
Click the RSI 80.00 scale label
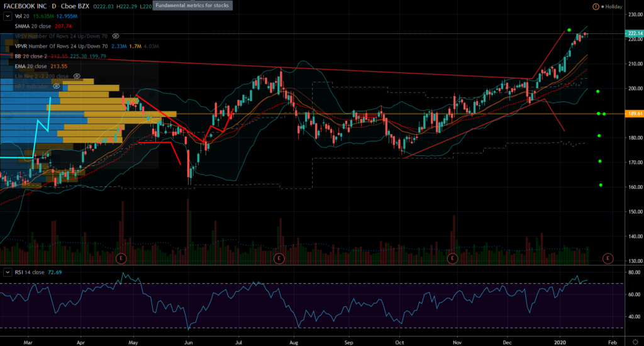click(x=634, y=272)
